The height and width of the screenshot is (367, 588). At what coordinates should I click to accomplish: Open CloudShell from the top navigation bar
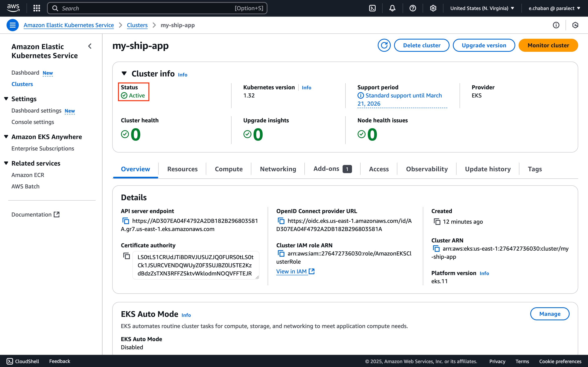(372, 8)
